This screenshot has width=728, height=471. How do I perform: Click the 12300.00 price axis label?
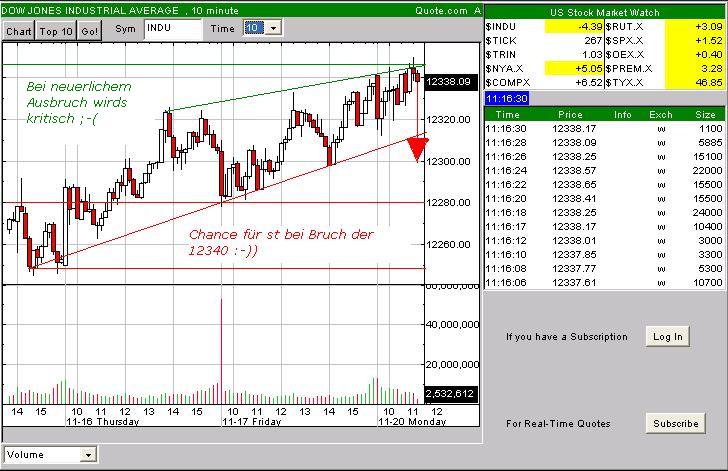448,161
